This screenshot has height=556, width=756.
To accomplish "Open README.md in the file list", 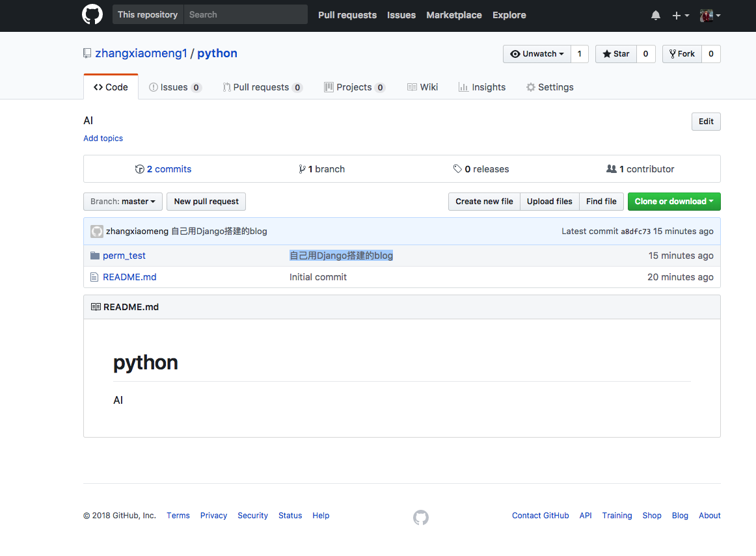I will click(x=129, y=277).
